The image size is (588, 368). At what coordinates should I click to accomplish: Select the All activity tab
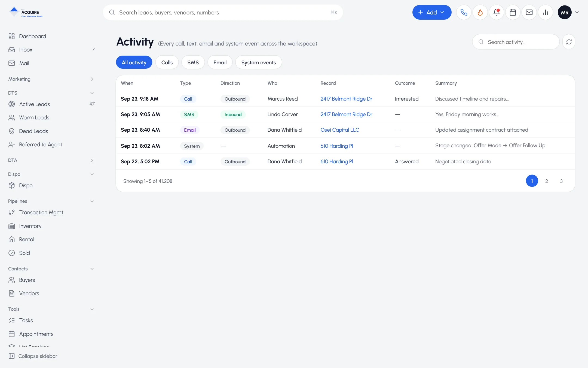coord(134,62)
